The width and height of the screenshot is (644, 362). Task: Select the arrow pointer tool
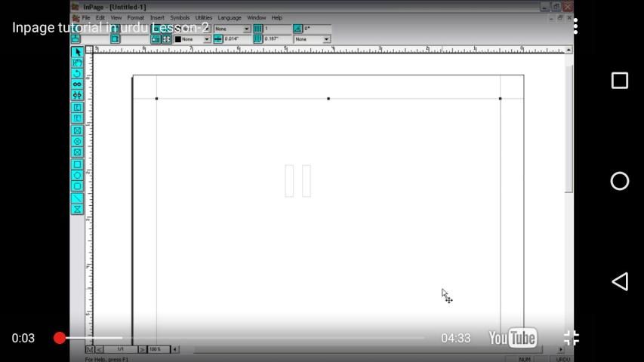click(x=77, y=52)
